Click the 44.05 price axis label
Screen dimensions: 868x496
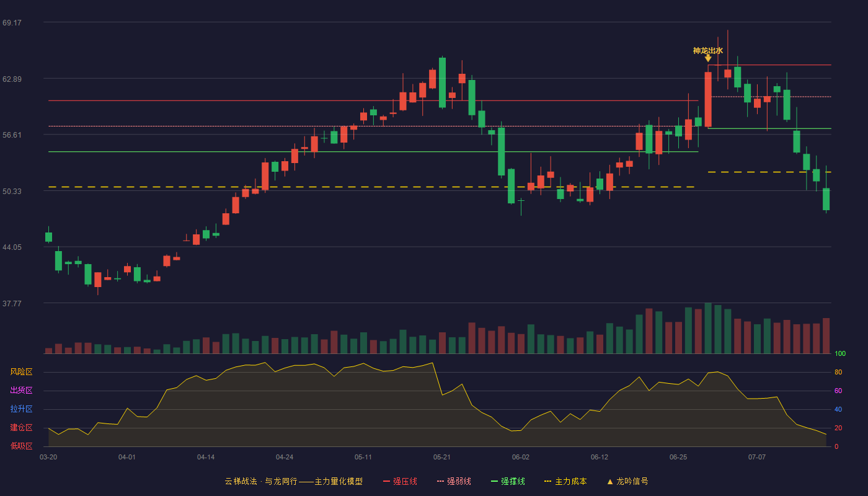[12, 247]
